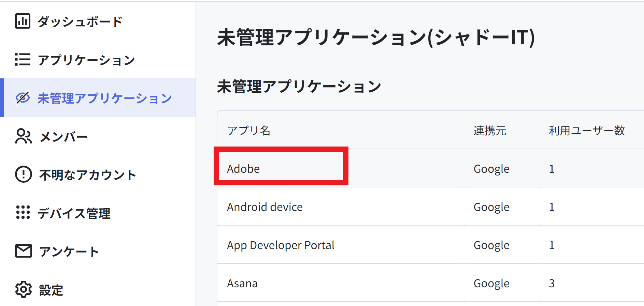Screen dimensions: 644x306
Task: Open App Developer Portal entry
Action: click(x=281, y=245)
